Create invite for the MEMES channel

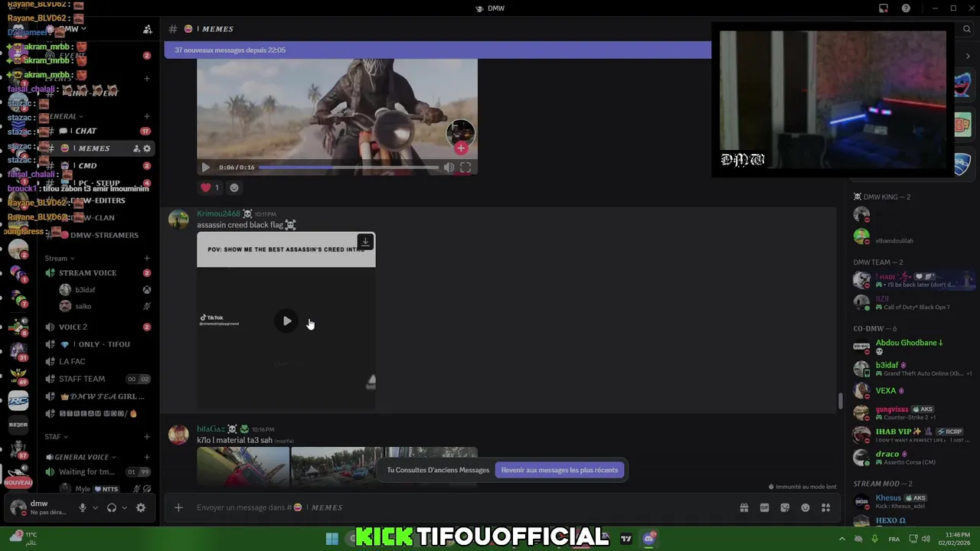[x=136, y=148]
